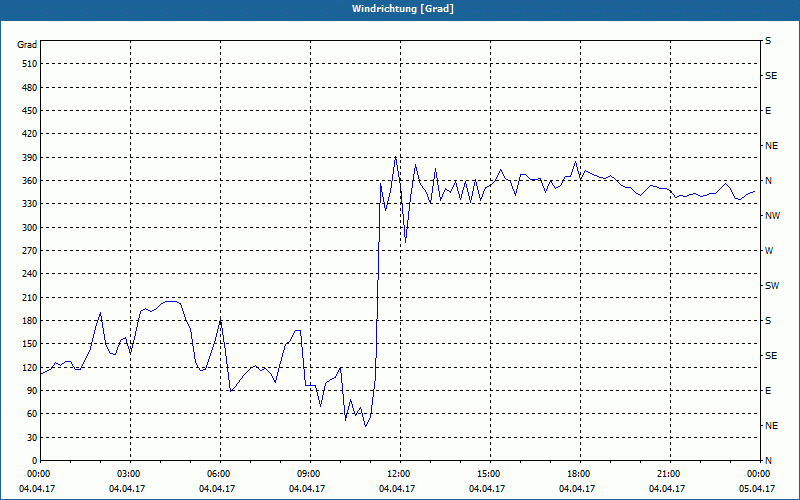Click the SW compass label
The image size is (800, 500).
772,286
